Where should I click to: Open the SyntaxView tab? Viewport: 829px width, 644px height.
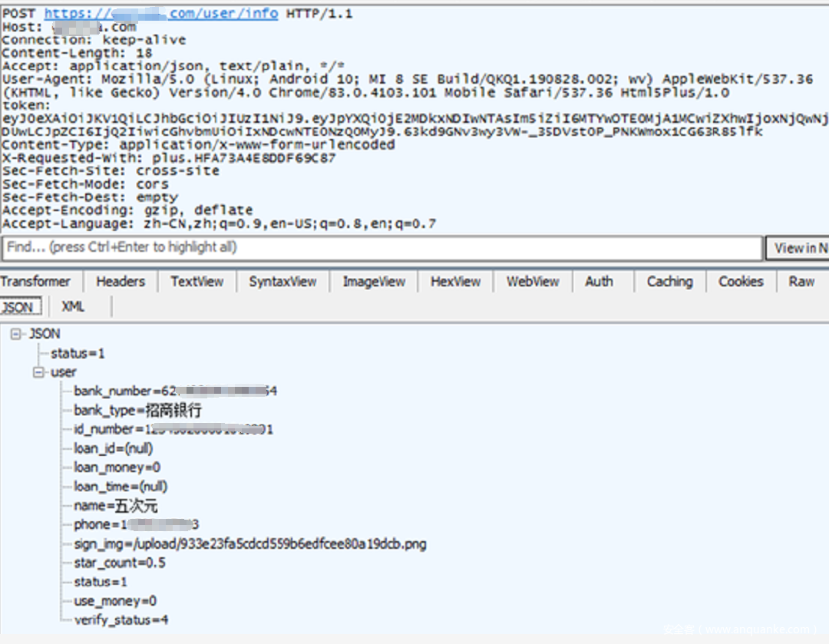pos(282,282)
